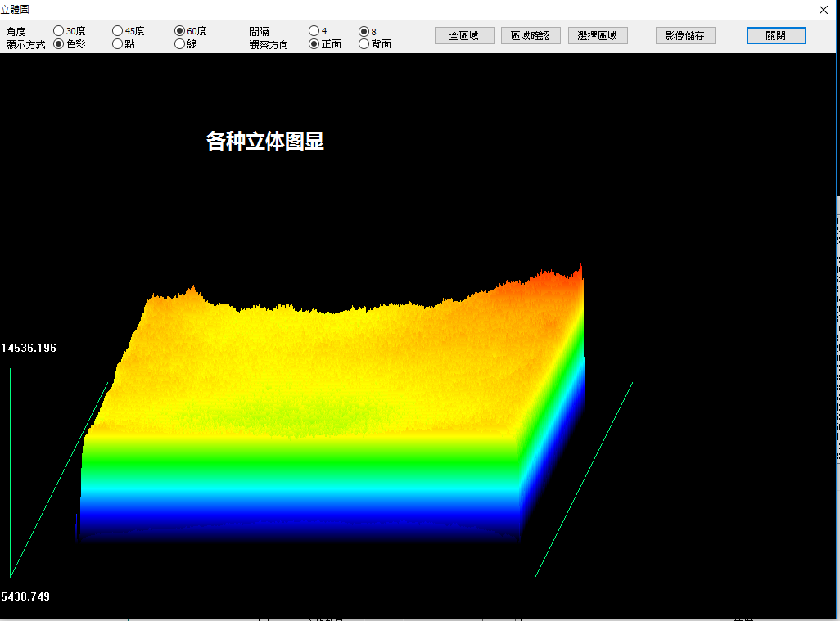Switch display mode to 點

[x=118, y=44]
